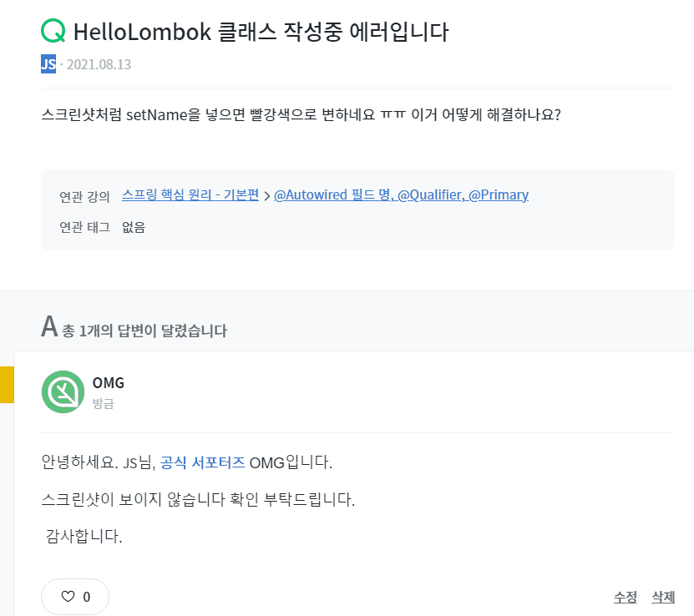This screenshot has width=694, height=616.
Task: Click the large A answers icon
Action: tap(49, 327)
